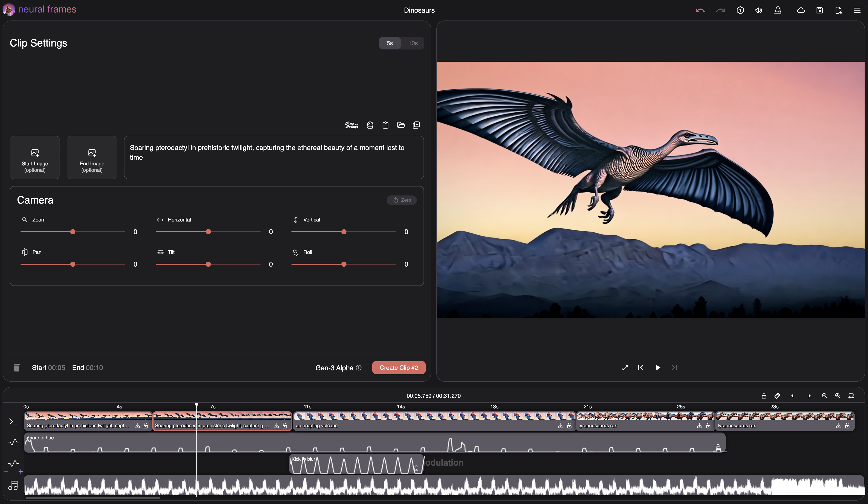Click download icon on erupting volcano clip
This screenshot has width=868, height=504.
560,426
